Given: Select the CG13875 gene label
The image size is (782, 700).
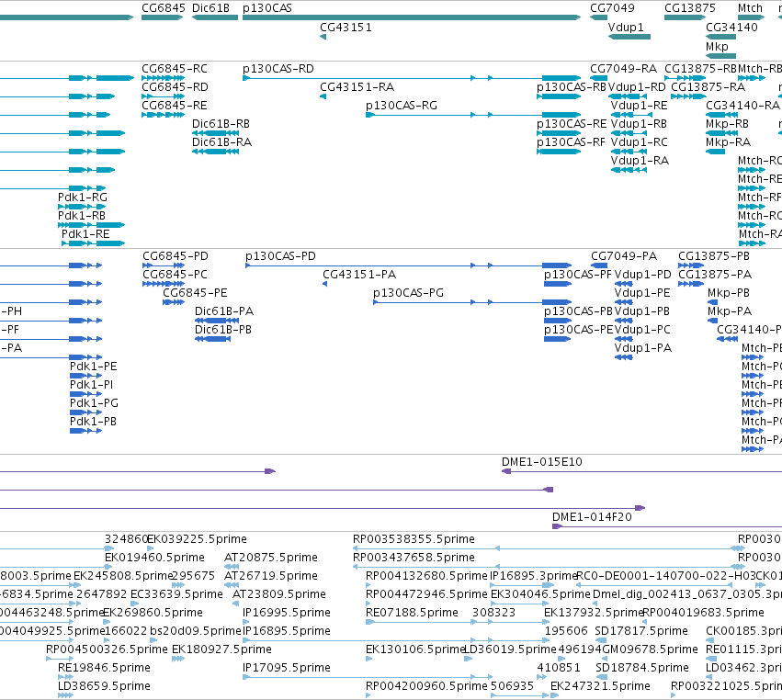Looking at the screenshot, I should [x=690, y=8].
